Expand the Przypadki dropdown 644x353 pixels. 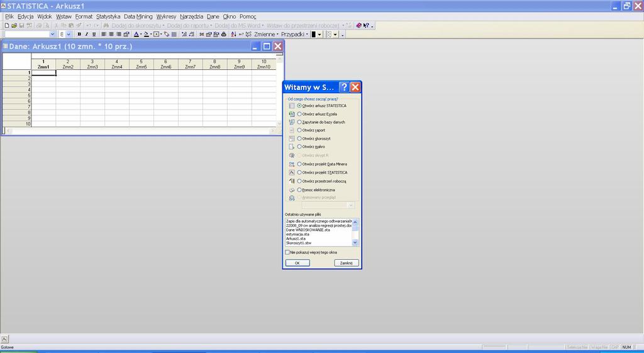coord(307,35)
